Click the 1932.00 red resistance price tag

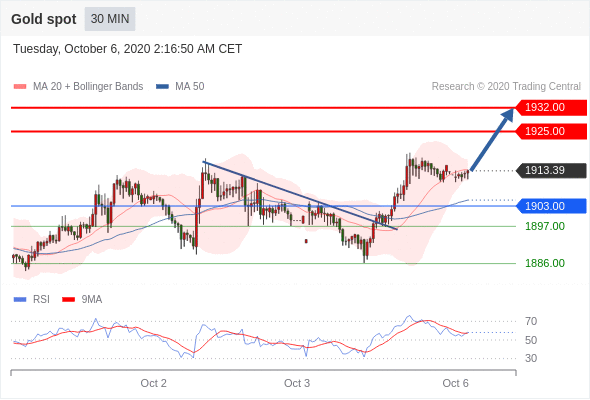coord(551,108)
